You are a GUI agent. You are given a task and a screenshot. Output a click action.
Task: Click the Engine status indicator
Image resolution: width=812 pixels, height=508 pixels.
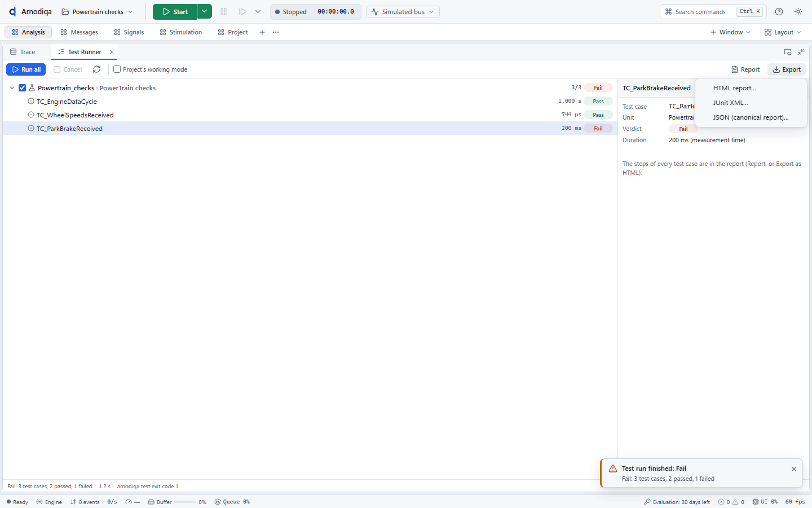tap(49, 502)
